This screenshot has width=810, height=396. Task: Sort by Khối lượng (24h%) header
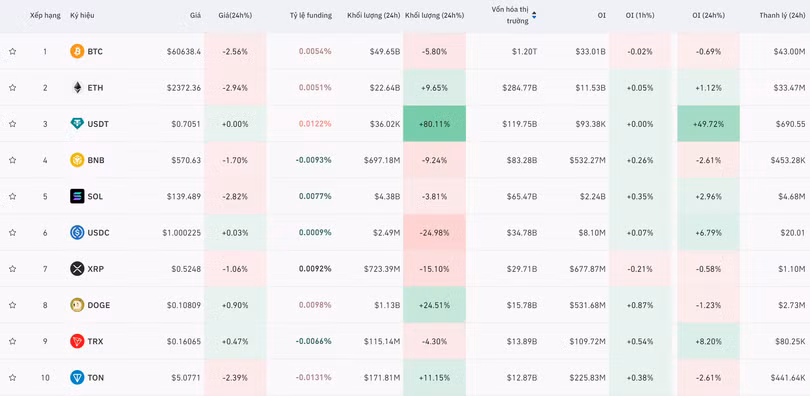click(434, 15)
